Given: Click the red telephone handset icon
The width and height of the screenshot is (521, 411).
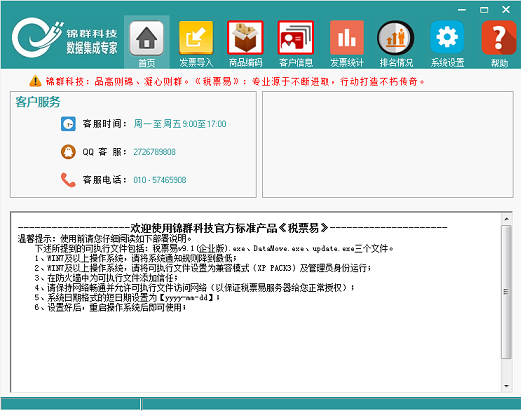Looking at the screenshot, I should pyautogui.click(x=68, y=180).
